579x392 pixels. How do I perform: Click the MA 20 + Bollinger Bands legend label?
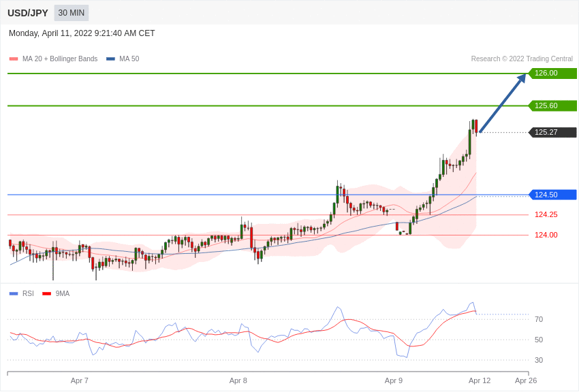(60, 59)
